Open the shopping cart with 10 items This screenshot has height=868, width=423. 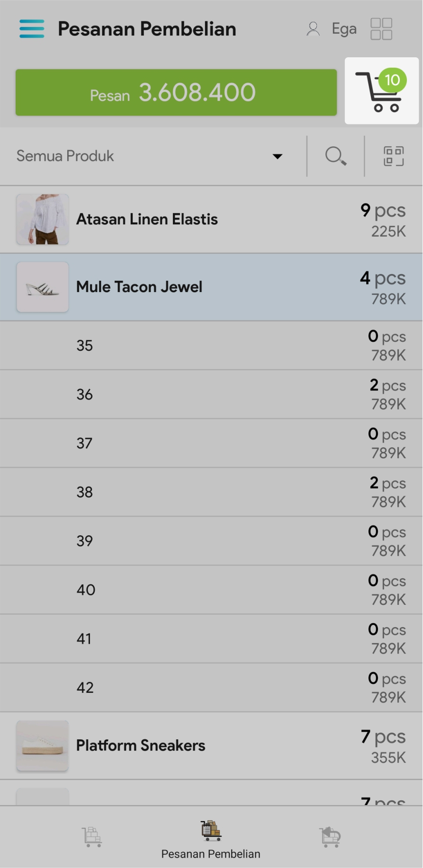click(381, 91)
